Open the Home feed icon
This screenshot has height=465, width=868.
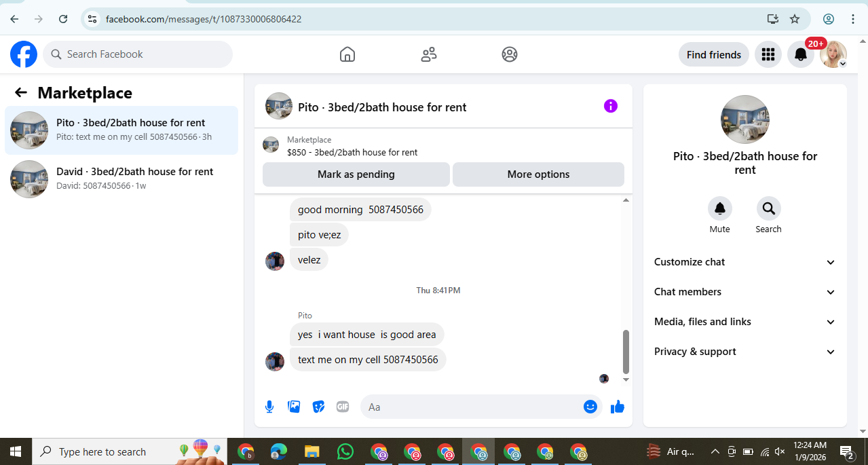pos(347,54)
